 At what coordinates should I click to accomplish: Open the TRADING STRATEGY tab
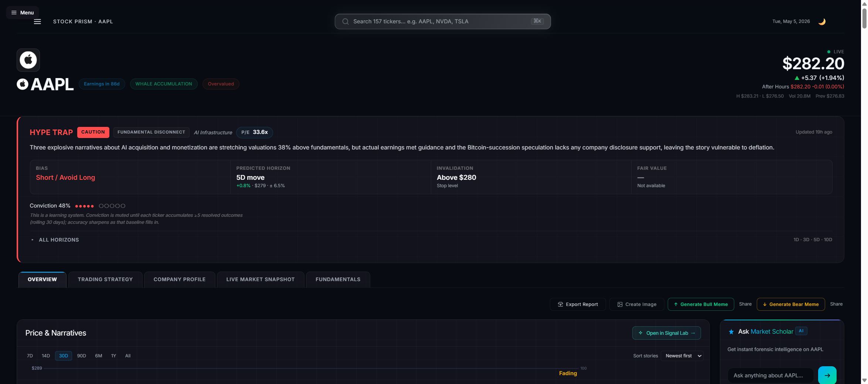click(105, 279)
